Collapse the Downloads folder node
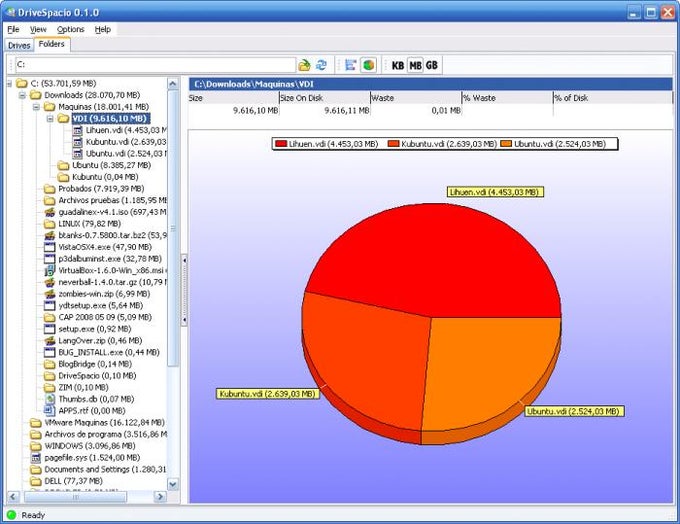The width and height of the screenshot is (680, 524). point(22,95)
